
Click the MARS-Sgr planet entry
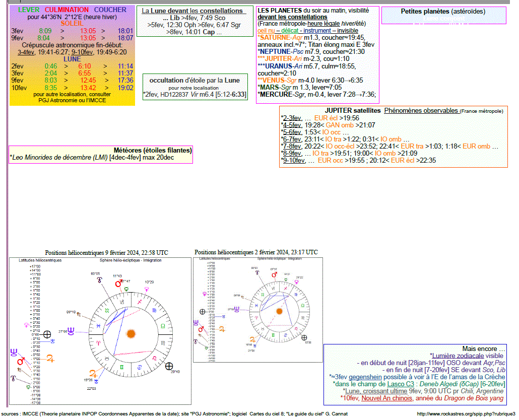pyautogui.click(x=300, y=87)
